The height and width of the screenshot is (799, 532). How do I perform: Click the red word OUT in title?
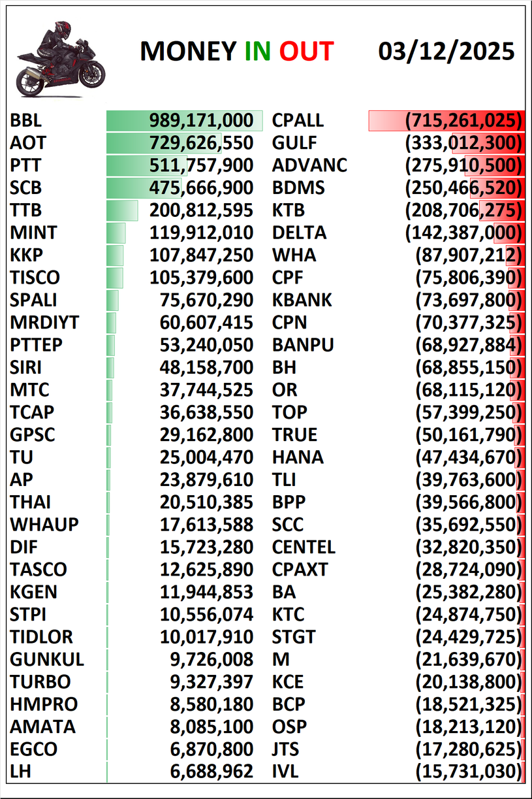tap(307, 52)
